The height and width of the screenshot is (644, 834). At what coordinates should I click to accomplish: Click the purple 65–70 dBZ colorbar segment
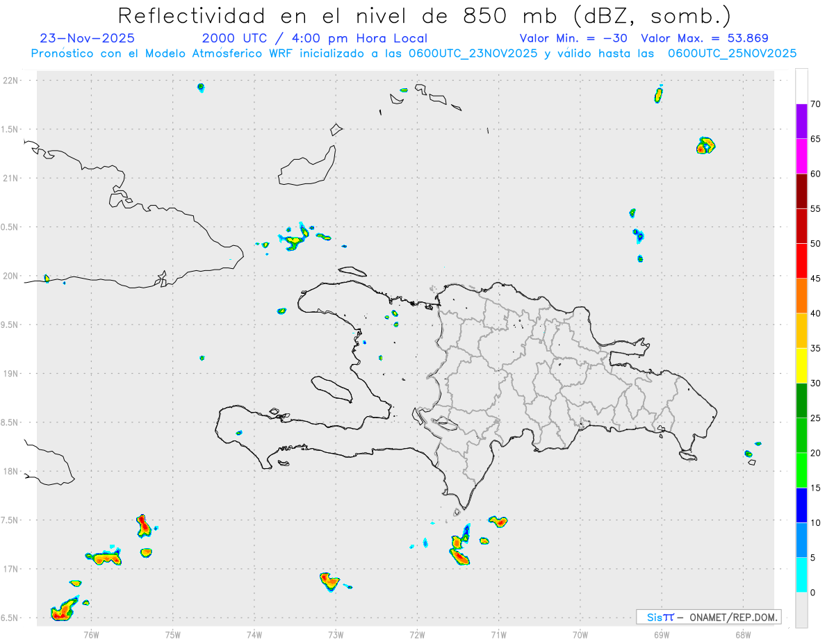(801, 122)
